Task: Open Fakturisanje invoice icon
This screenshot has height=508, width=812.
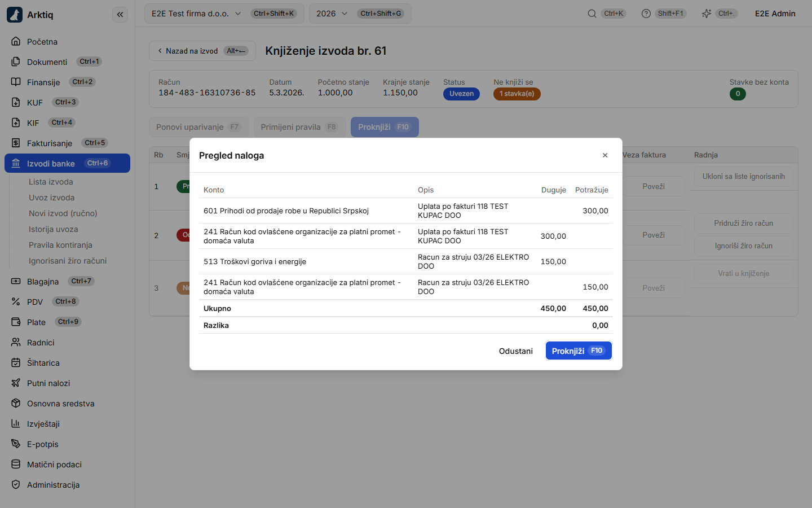Action: (16, 143)
